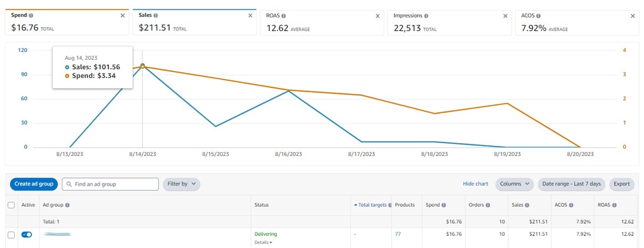Screen dimensions: 644x248
Task: Open the Columns dropdown
Action: tap(515, 184)
